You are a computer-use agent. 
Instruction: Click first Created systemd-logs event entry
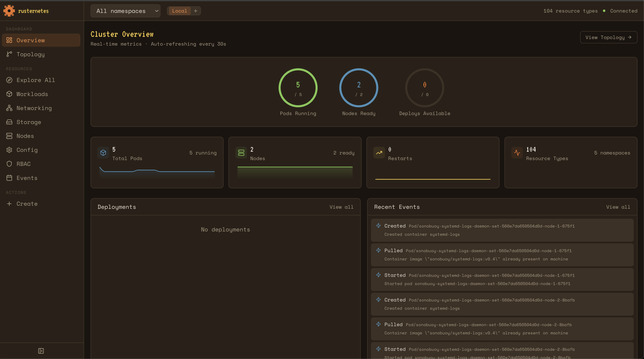click(x=502, y=230)
